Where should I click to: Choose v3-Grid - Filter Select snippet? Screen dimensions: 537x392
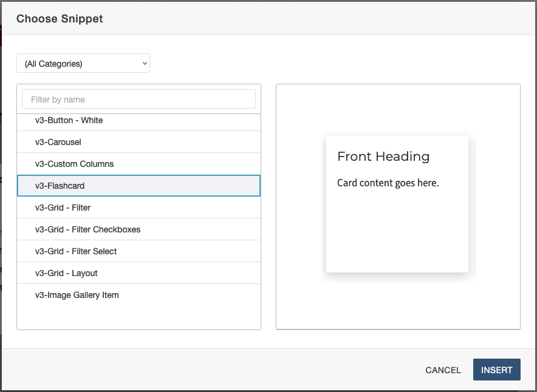tap(139, 251)
